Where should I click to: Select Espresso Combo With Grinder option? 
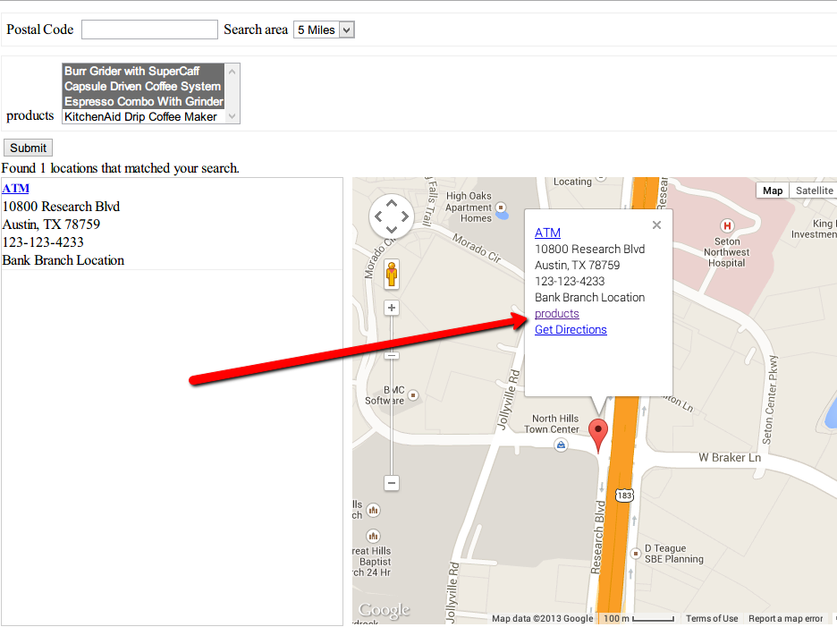(143, 101)
